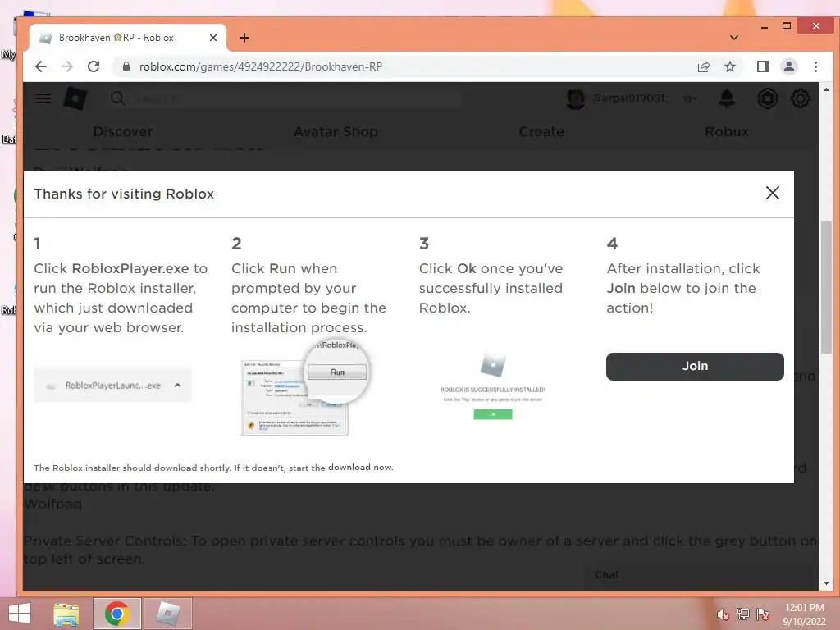Viewport: 840px width, 630px height.
Task: Bookmark this page with star icon
Action: (x=729, y=66)
